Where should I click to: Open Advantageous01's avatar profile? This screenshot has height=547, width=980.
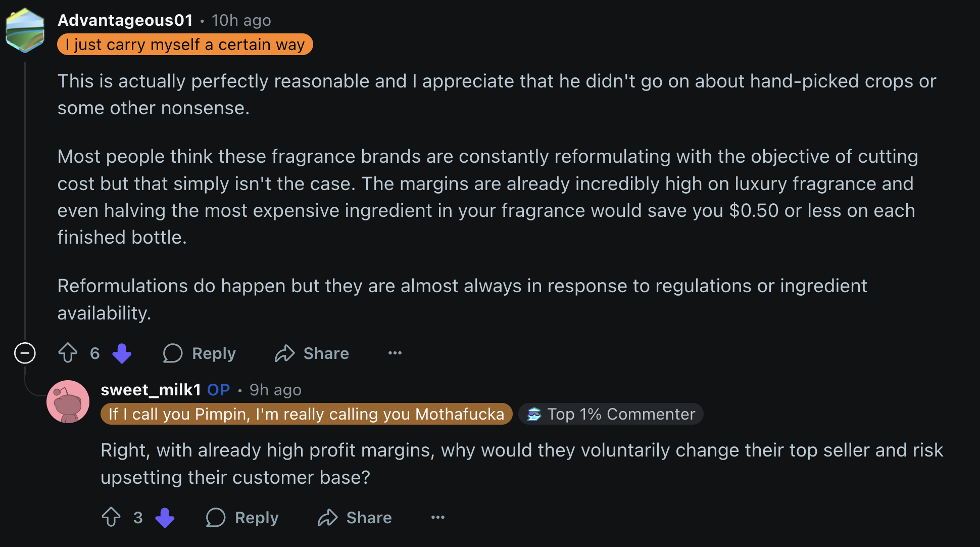pos(25,30)
